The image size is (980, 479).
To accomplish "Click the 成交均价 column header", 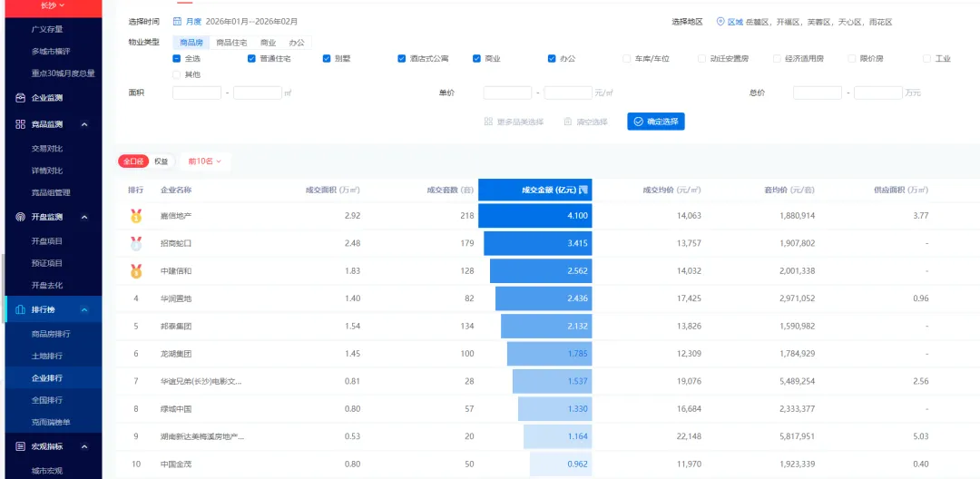I will tap(671, 190).
